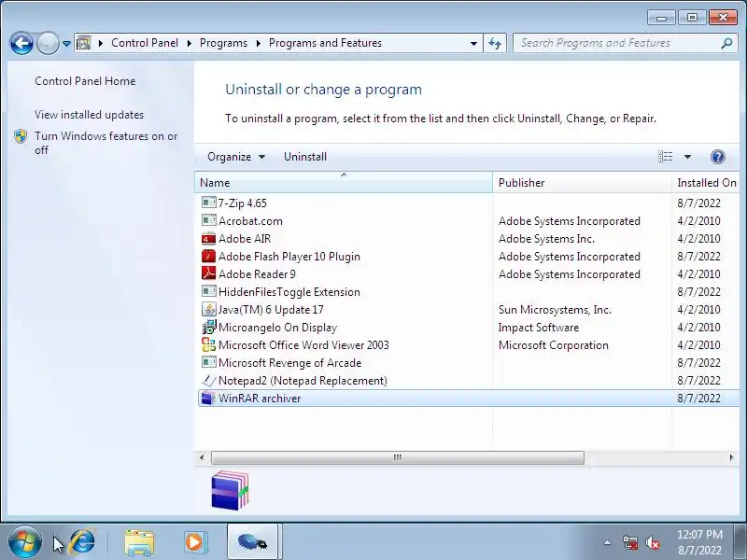Open Control Panel Home link

pos(85,81)
